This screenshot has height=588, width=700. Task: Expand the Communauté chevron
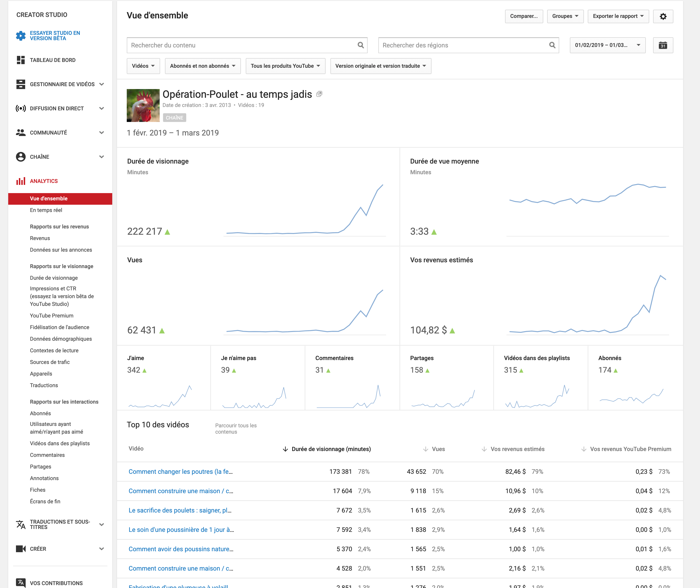click(102, 132)
